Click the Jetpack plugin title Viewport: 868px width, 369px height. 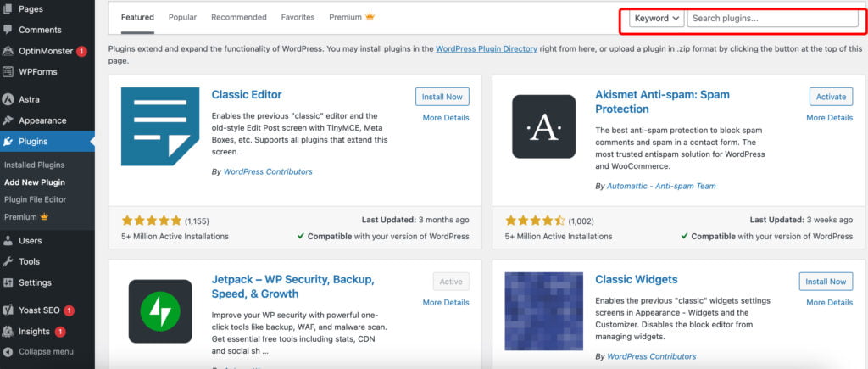click(293, 287)
